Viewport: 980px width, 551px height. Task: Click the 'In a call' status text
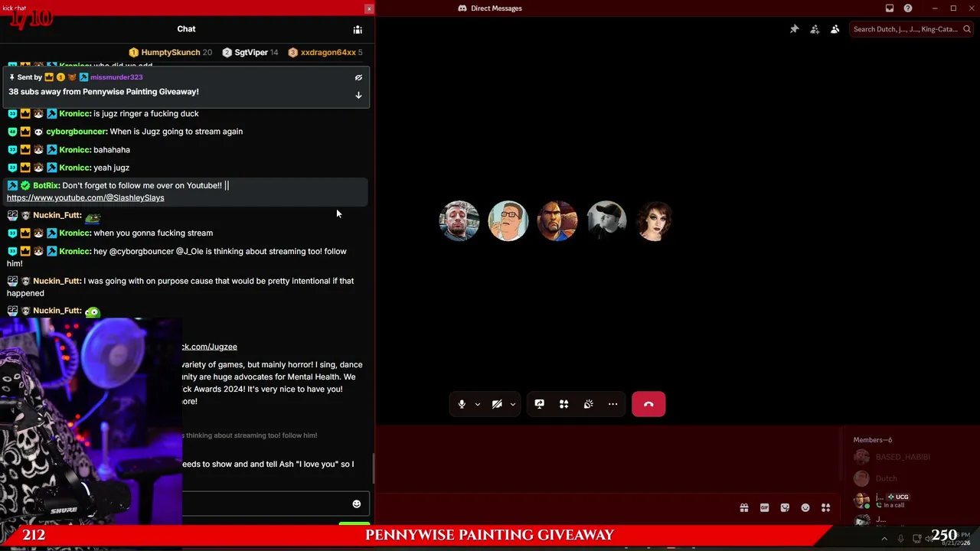[x=893, y=505]
